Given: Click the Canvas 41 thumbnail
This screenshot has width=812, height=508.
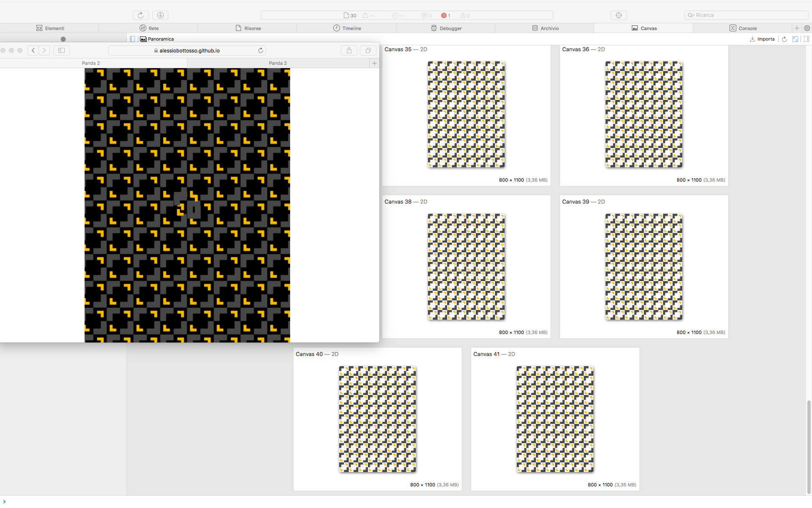Looking at the screenshot, I should [555, 419].
